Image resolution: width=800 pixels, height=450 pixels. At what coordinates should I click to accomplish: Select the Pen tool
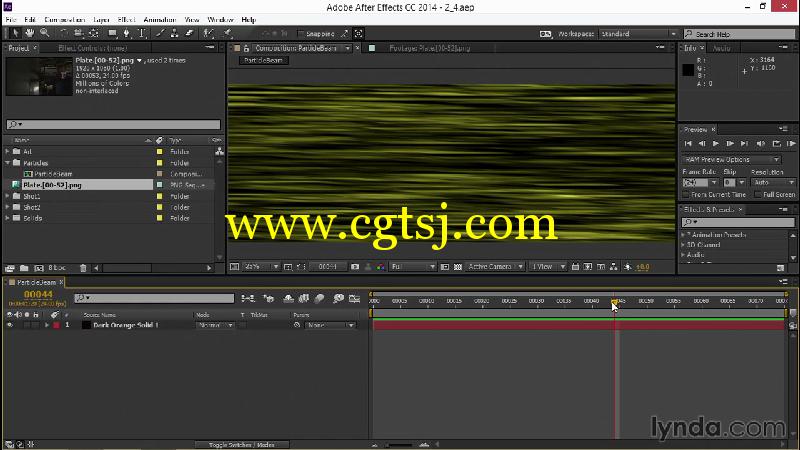pos(127,34)
